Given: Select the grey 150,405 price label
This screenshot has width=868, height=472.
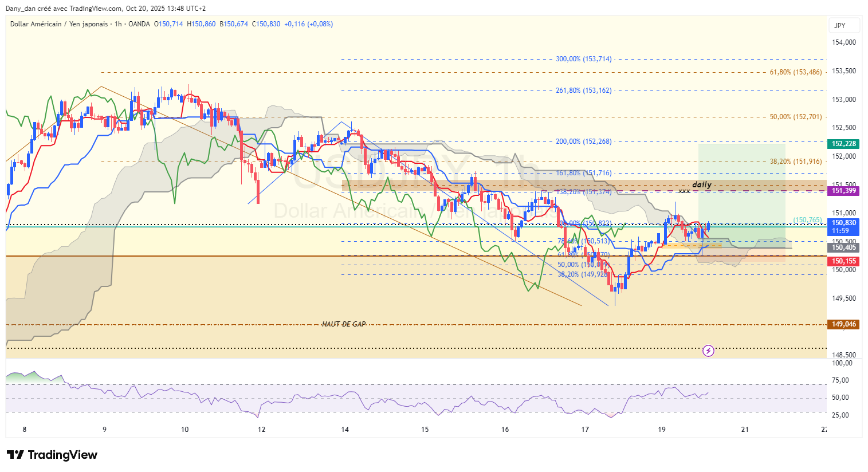Looking at the screenshot, I should click(x=843, y=247).
